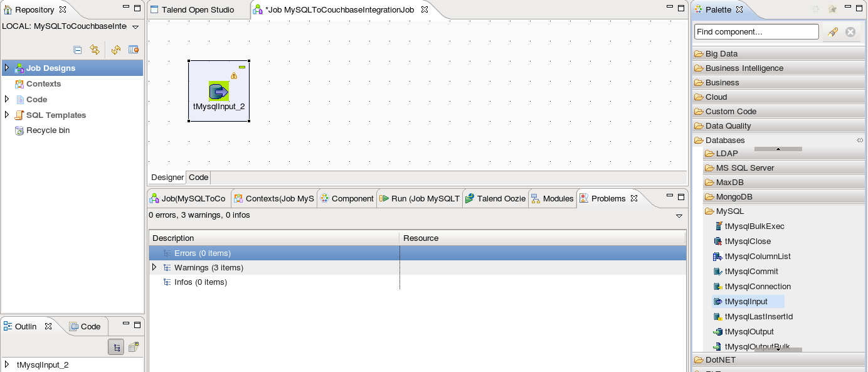The image size is (868, 372).
Task: Expand the Custom Code palette drawer
Action: (x=779, y=112)
